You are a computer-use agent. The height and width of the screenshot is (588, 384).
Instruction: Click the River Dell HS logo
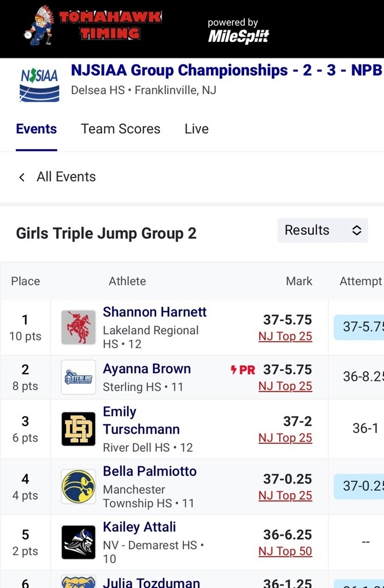coord(79,429)
